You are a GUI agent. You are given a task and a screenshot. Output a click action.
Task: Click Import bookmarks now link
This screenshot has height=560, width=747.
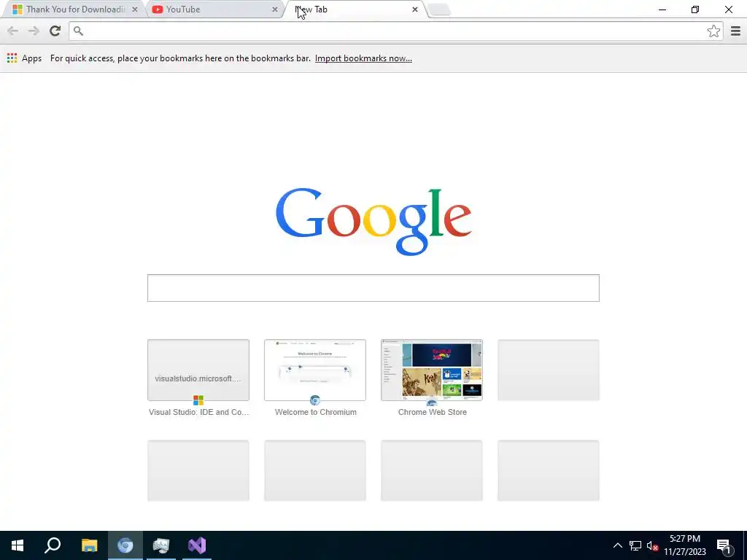[x=363, y=58]
